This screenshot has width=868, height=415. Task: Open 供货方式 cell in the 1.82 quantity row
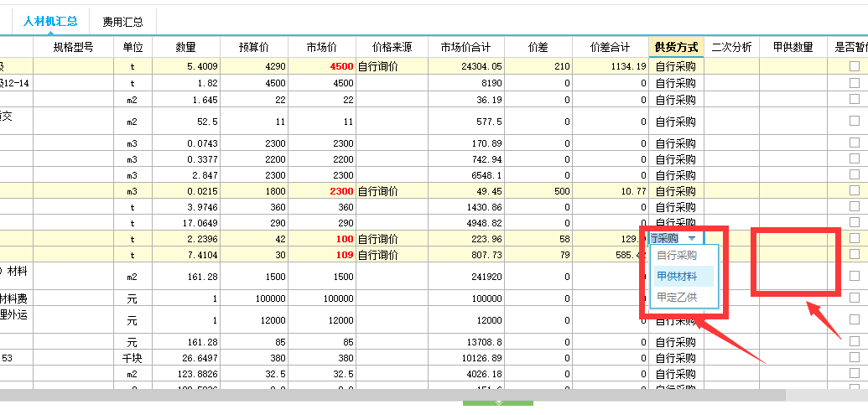pos(677,84)
